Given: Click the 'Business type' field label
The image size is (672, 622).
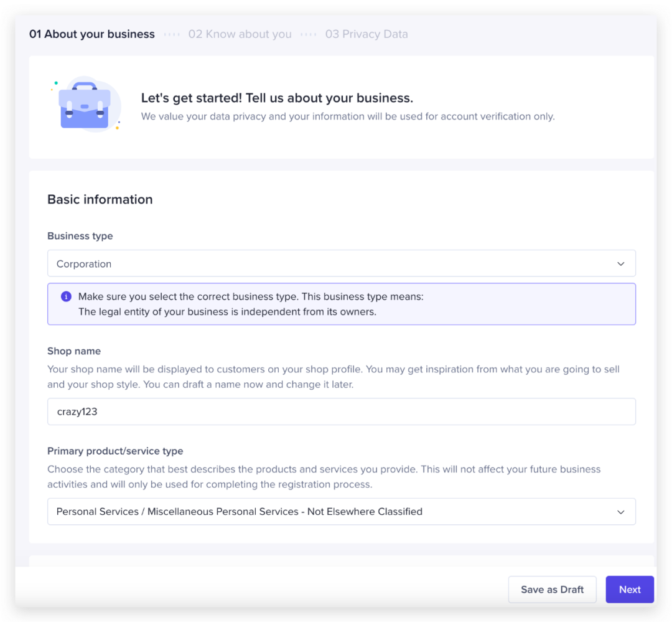Looking at the screenshot, I should [80, 236].
